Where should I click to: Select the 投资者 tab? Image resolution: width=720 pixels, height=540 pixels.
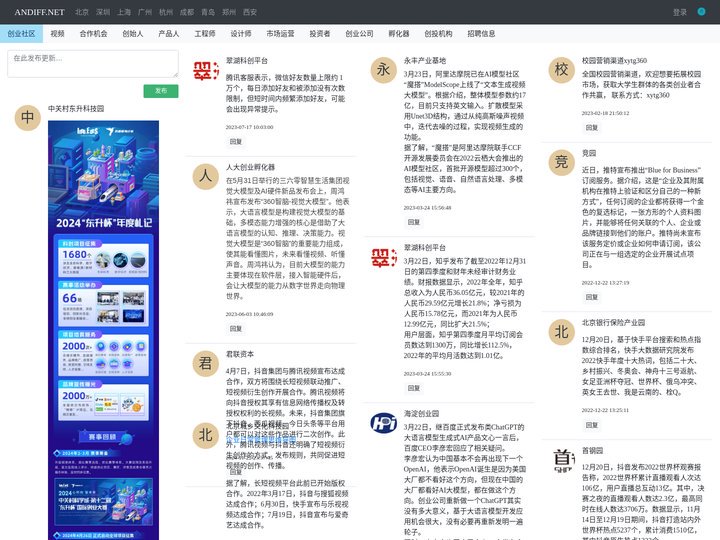[320, 34]
